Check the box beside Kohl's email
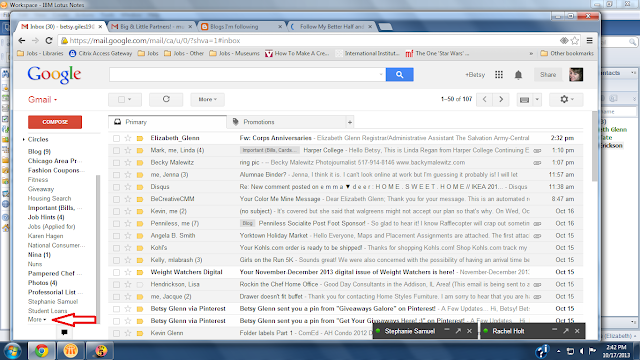 tap(116, 248)
